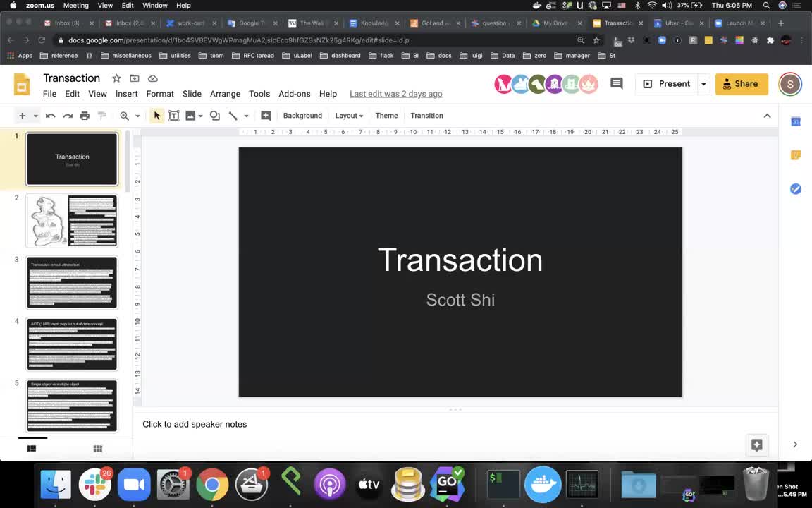Click the Scott Shi subtitle on the slide
Screen dimensions: 812x508
[x=460, y=300]
